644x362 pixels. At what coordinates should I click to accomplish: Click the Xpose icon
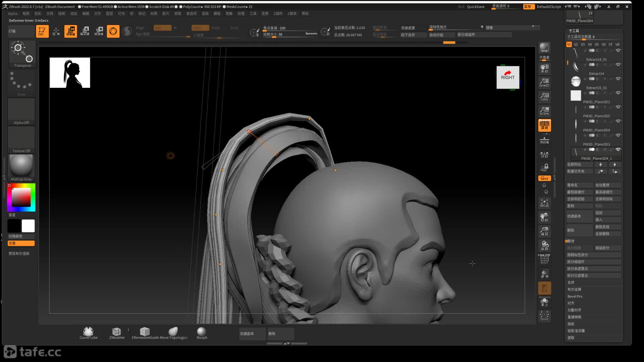click(x=544, y=316)
